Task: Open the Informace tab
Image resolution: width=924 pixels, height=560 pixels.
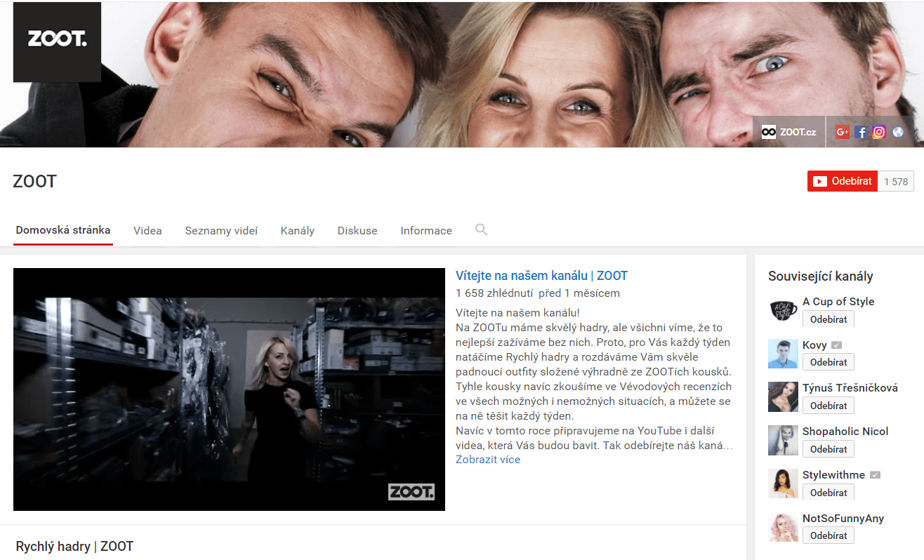Action: point(426,230)
